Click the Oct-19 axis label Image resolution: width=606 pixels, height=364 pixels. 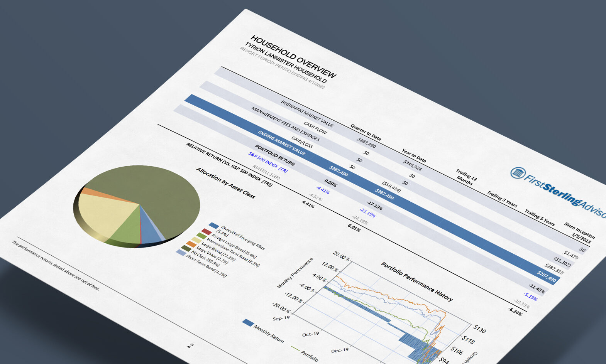[x=311, y=334]
